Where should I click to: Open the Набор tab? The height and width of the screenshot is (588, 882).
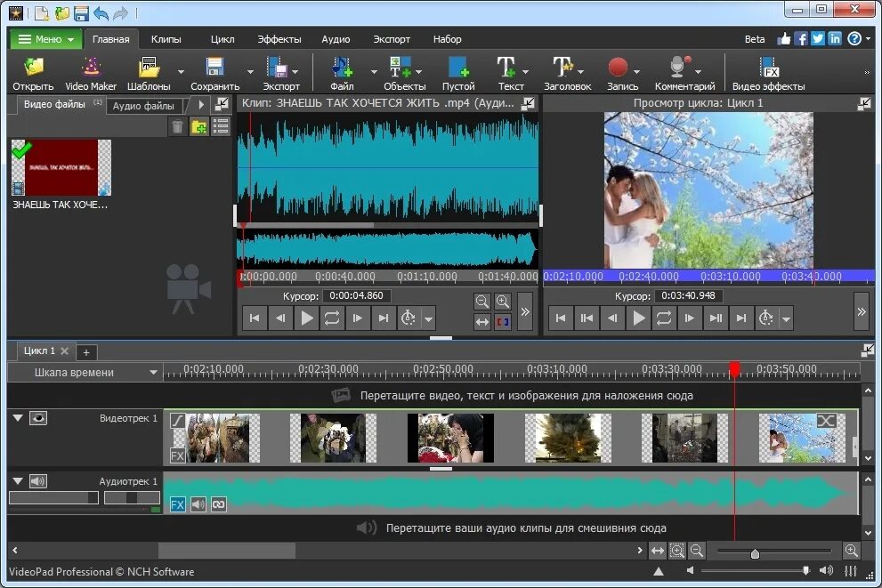tap(447, 39)
